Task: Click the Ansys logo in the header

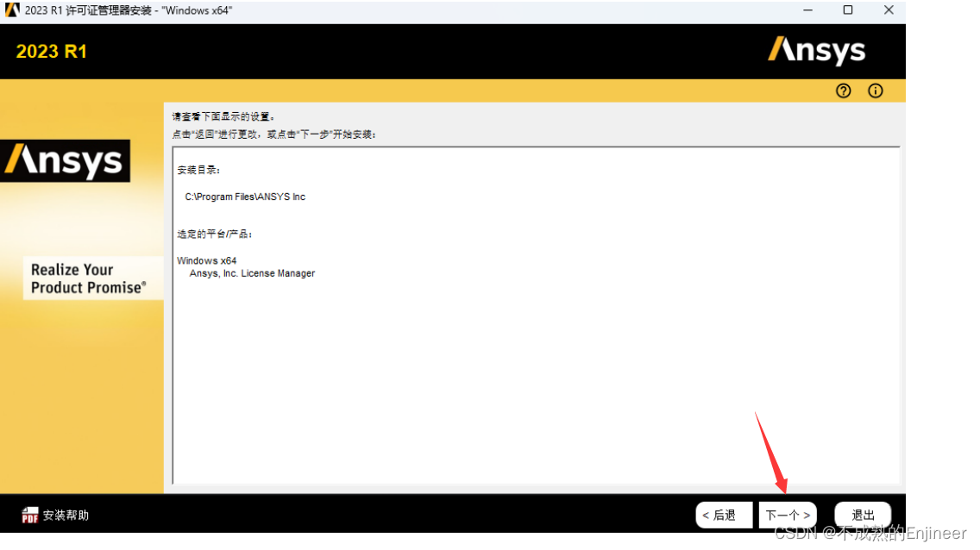Action: [816, 51]
